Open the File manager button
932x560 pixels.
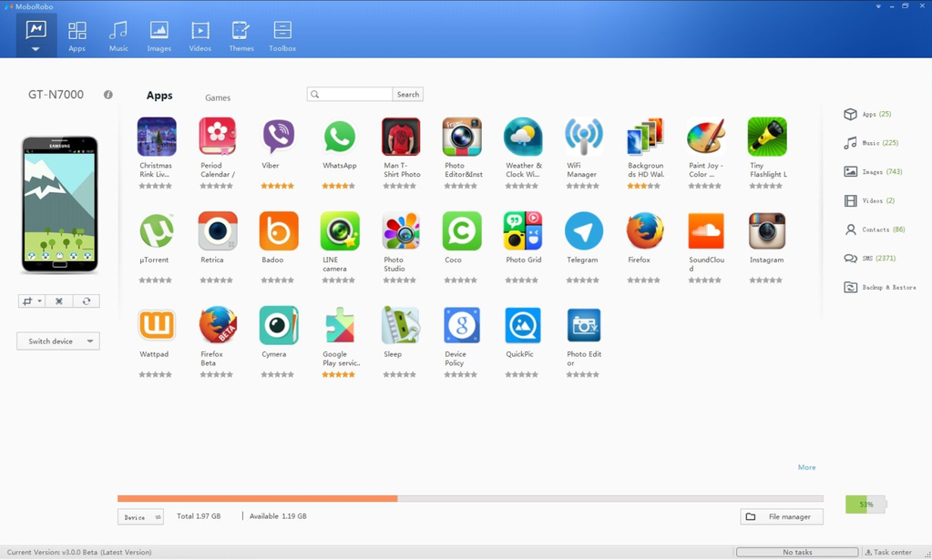782,516
